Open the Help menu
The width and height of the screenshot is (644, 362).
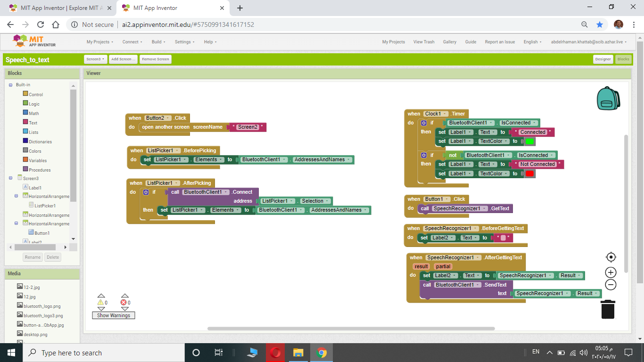[210, 42]
